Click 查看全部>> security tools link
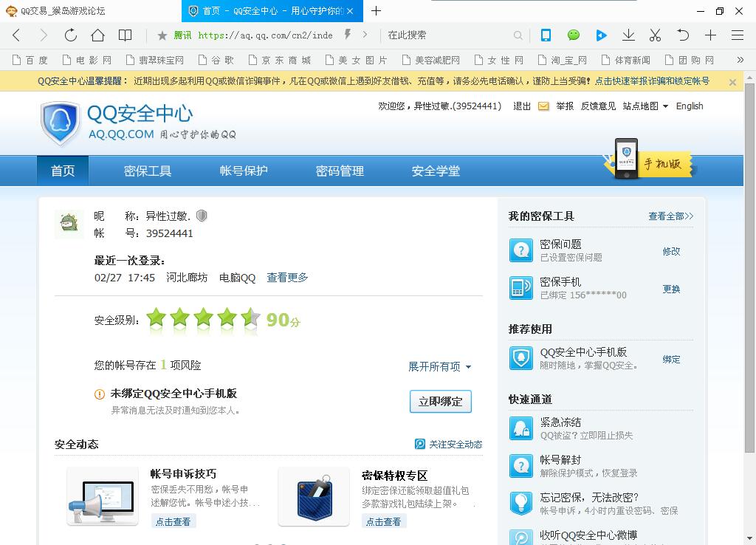 pyautogui.click(x=670, y=216)
